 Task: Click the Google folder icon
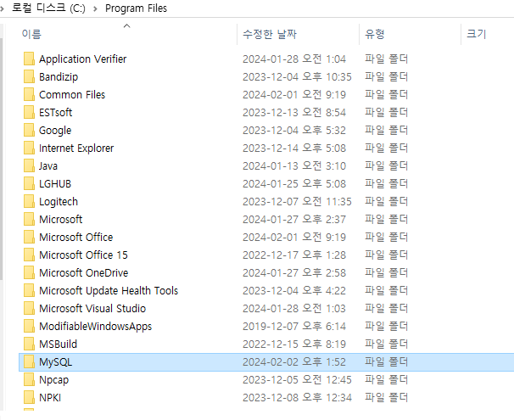coord(29,130)
